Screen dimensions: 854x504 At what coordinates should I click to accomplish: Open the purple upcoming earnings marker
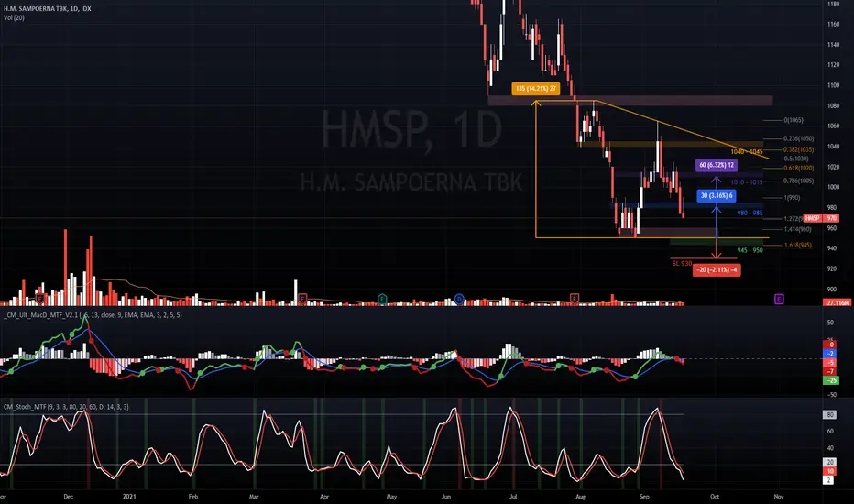[x=779, y=299]
